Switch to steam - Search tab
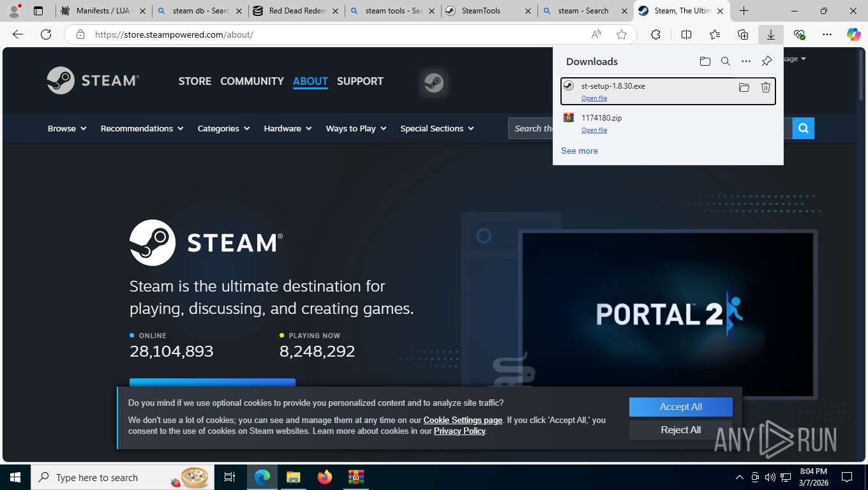The height and width of the screenshot is (490, 868). point(585,11)
